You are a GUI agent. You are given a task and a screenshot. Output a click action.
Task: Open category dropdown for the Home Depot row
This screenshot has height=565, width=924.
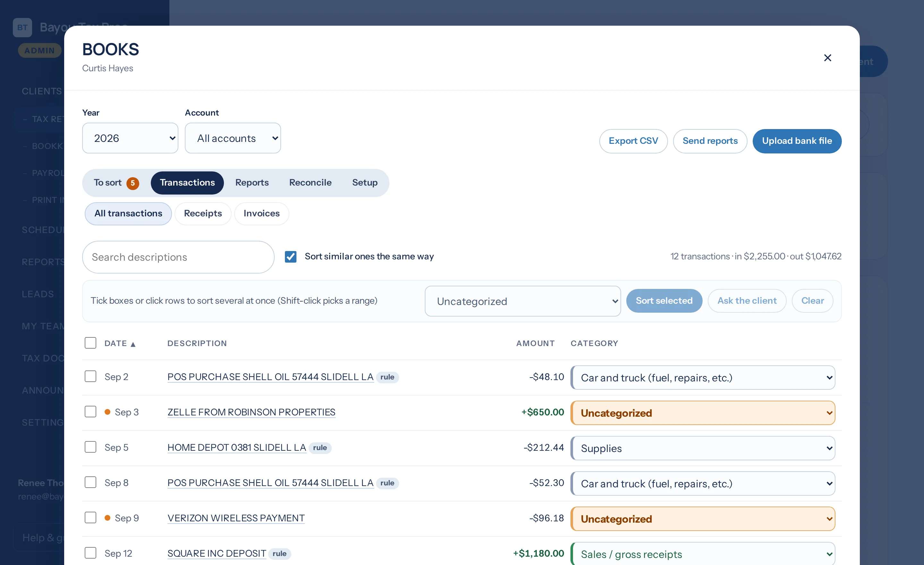click(703, 448)
